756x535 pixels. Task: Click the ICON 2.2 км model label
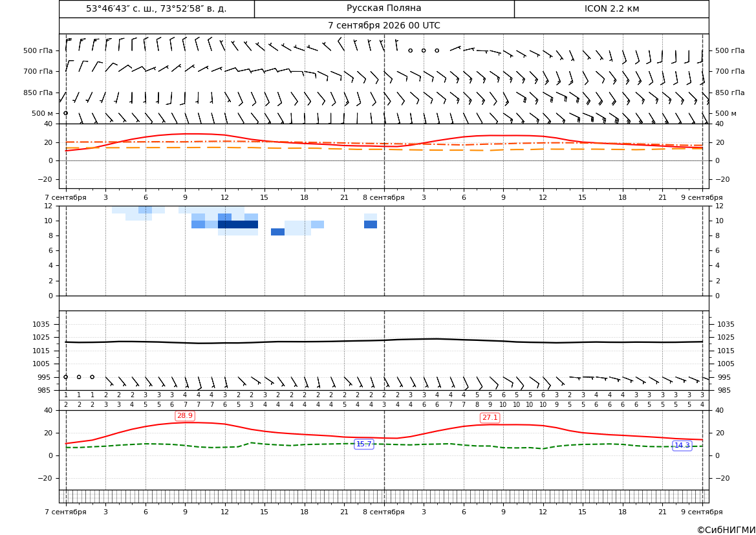611,8
